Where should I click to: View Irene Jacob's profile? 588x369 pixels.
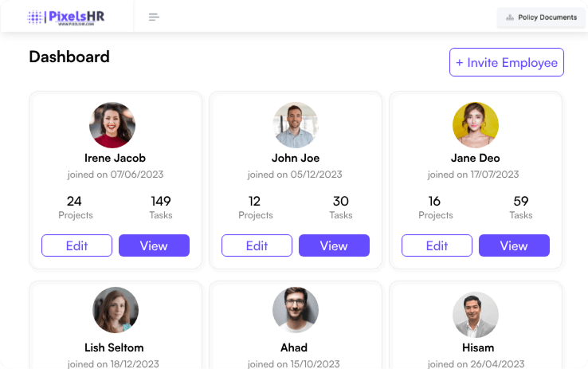154,245
